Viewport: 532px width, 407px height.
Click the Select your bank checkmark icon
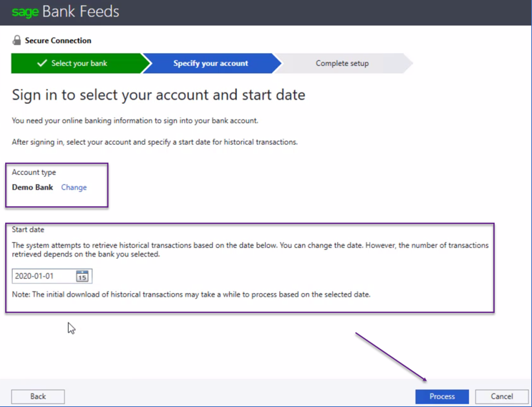[x=42, y=63]
